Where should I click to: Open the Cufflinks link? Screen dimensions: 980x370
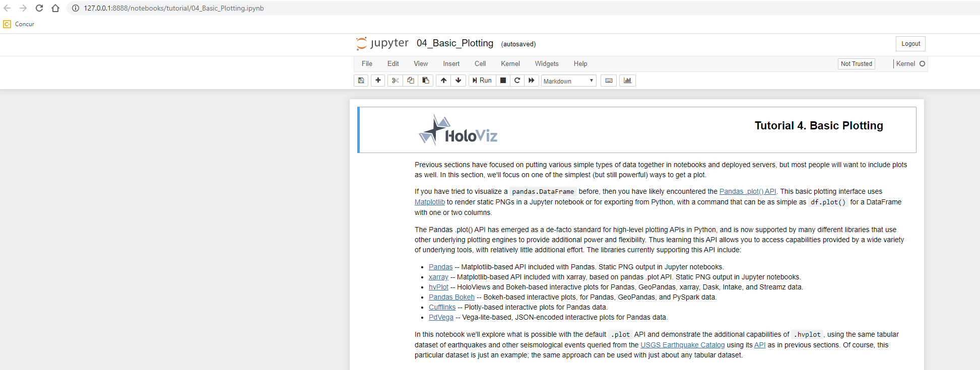(x=442, y=307)
